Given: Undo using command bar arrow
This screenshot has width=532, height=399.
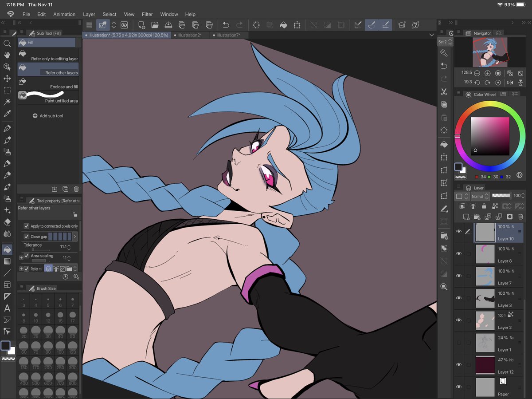Looking at the screenshot, I should [226, 25].
